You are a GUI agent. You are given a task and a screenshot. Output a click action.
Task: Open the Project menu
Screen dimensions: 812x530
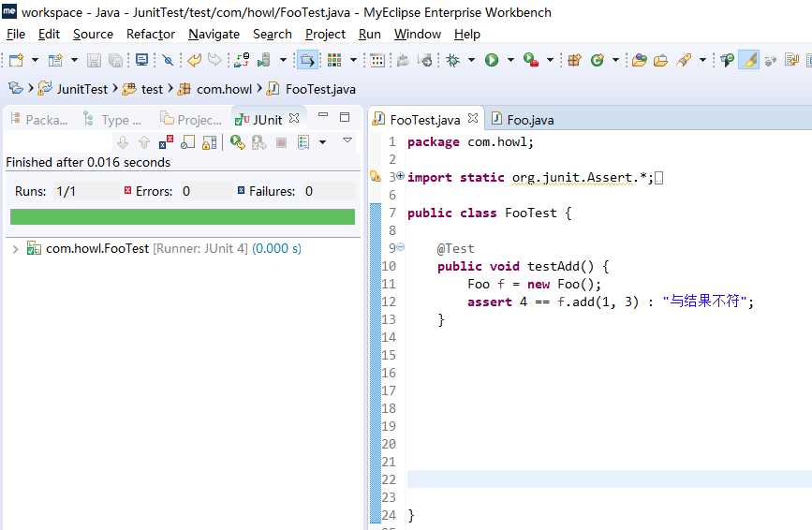pos(325,34)
